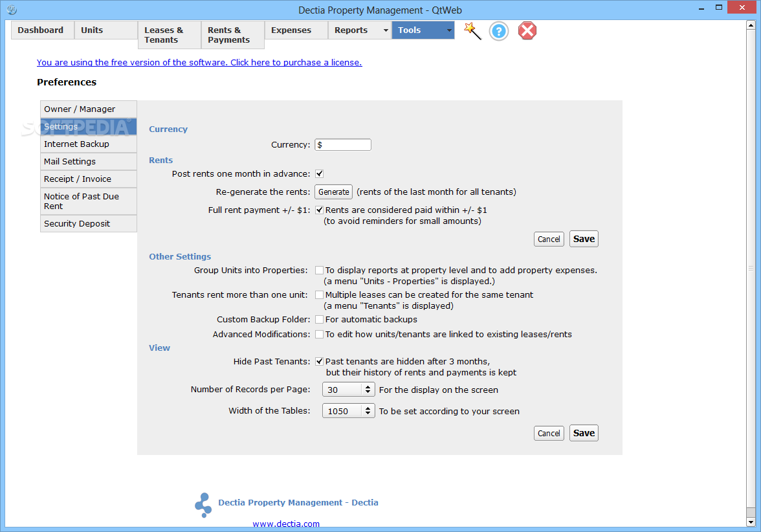This screenshot has width=761, height=532.
Task: Click Save in the Rents section
Action: click(584, 239)
